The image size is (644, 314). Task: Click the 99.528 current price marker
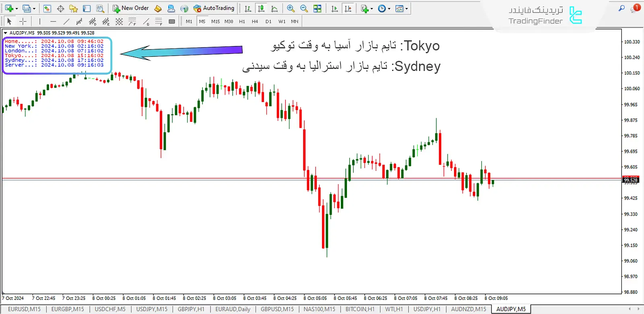point(631,180)
